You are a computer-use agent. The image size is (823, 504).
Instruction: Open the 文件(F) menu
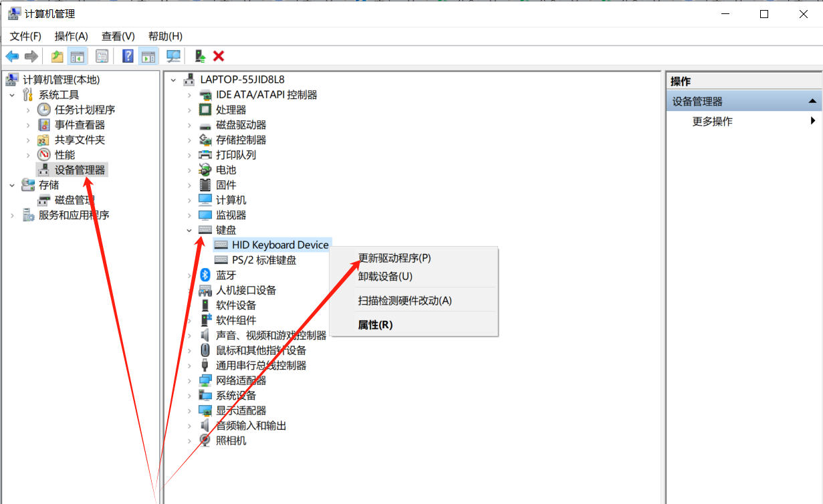click(x=25, y=36)
